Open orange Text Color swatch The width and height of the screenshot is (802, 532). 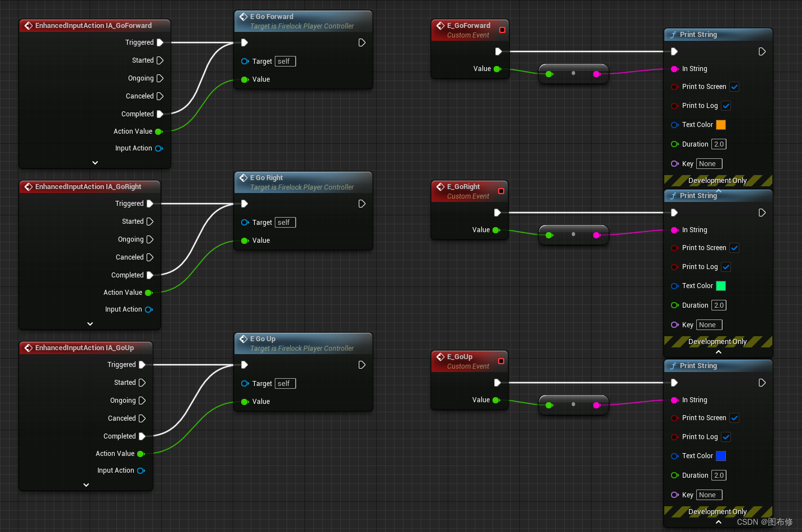[x=721, y=125]
